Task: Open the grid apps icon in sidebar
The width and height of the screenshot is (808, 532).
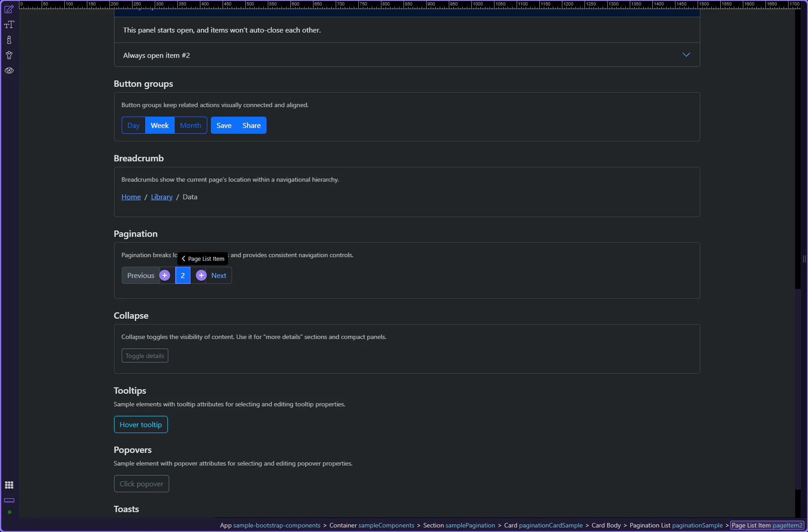Action: pyautogui.click(x=9, y=485)
